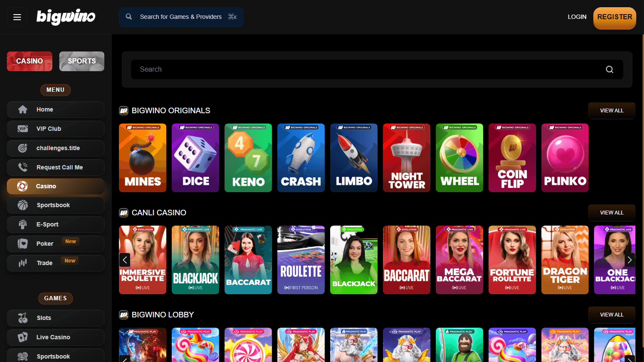Select the Home icon in the sidebar
The image size is (644, 362).
pos(23,109)
